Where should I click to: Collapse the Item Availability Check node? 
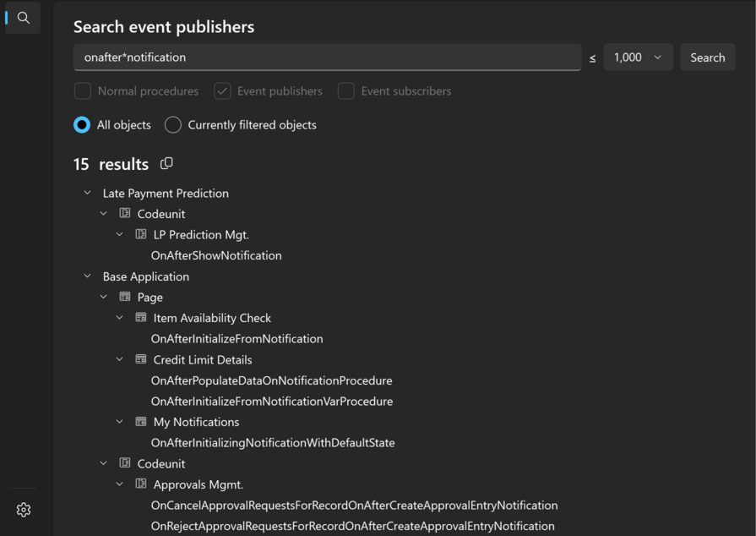[120, 317]
